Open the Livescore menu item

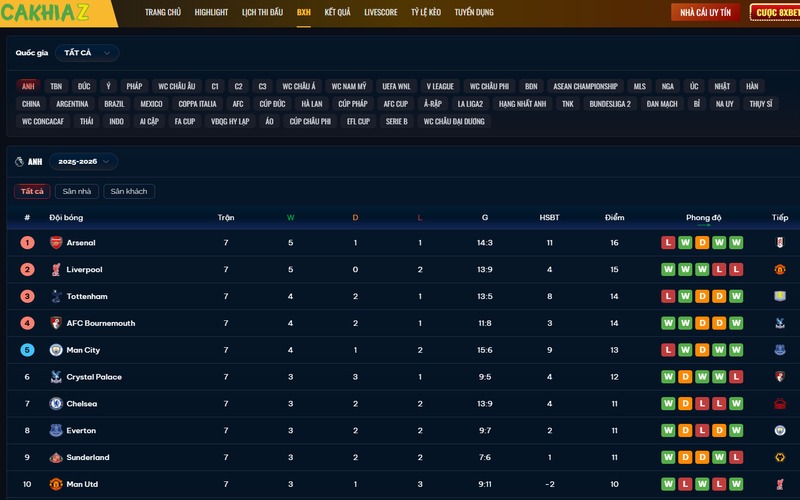pos(380,12)
